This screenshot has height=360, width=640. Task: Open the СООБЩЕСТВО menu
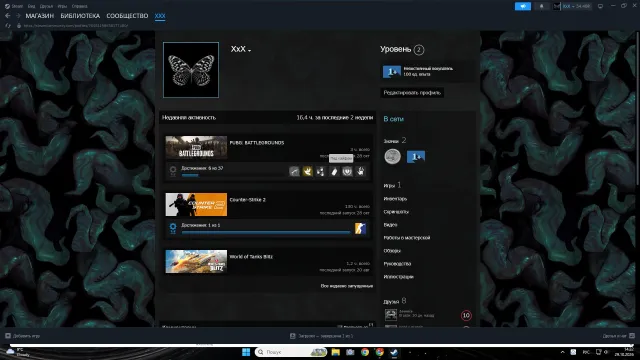[127, 16]
